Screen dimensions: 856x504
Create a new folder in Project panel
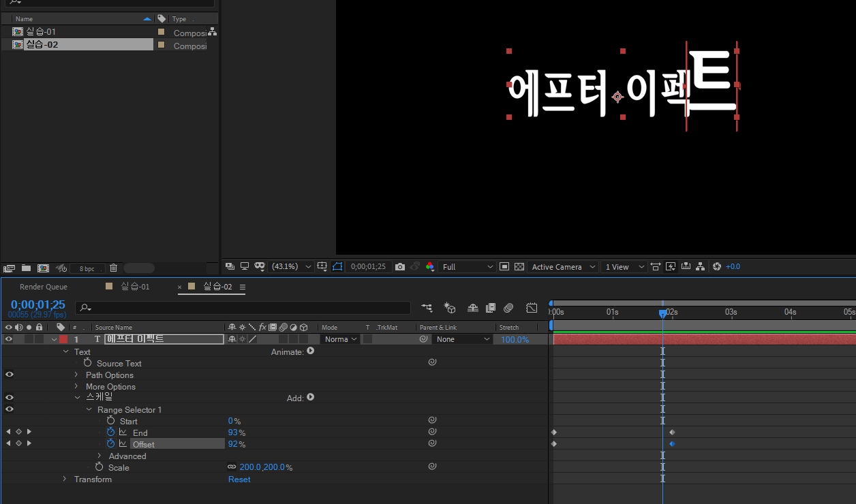[26, 268]
